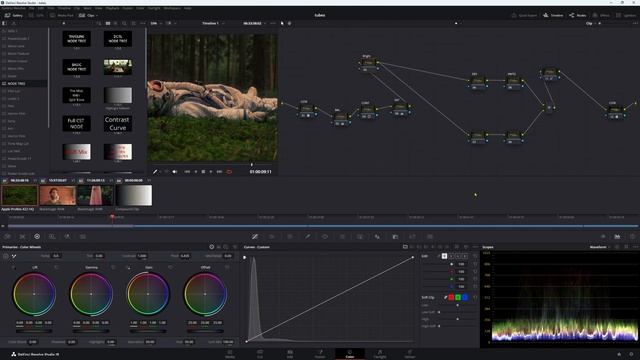The image size is (640, 360).
Task: Switch to the Media page tab
Action: click(x=230, y=354)
